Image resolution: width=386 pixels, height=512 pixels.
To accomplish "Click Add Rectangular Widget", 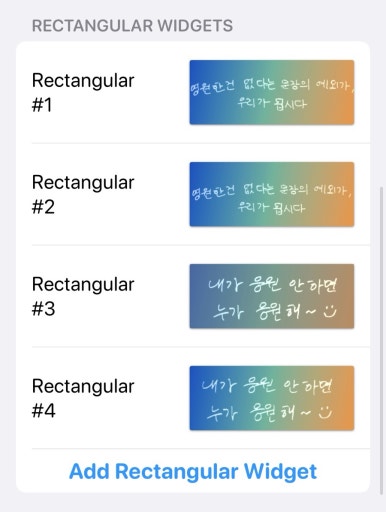I will [x=193, y=471].
